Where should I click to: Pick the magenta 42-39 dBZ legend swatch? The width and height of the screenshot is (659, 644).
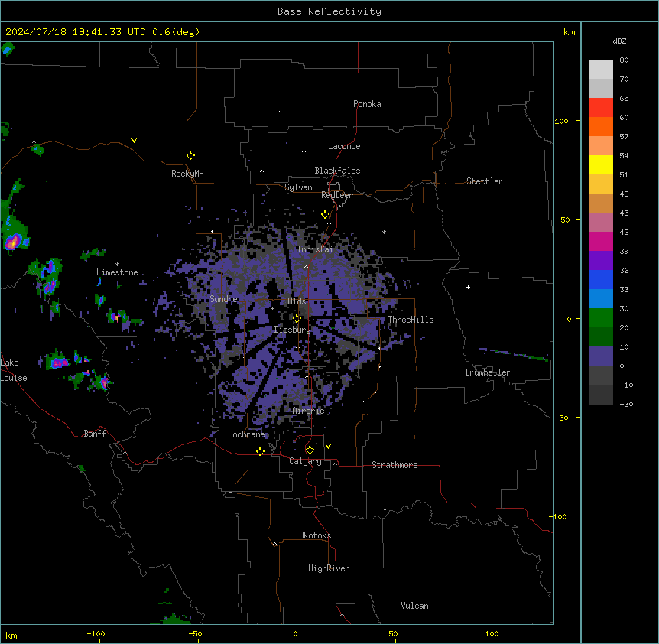tap(601, 241)
